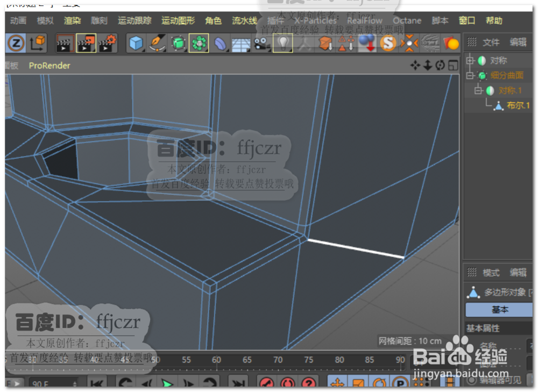Click the Floor environment icon

(x=241, y=44)
